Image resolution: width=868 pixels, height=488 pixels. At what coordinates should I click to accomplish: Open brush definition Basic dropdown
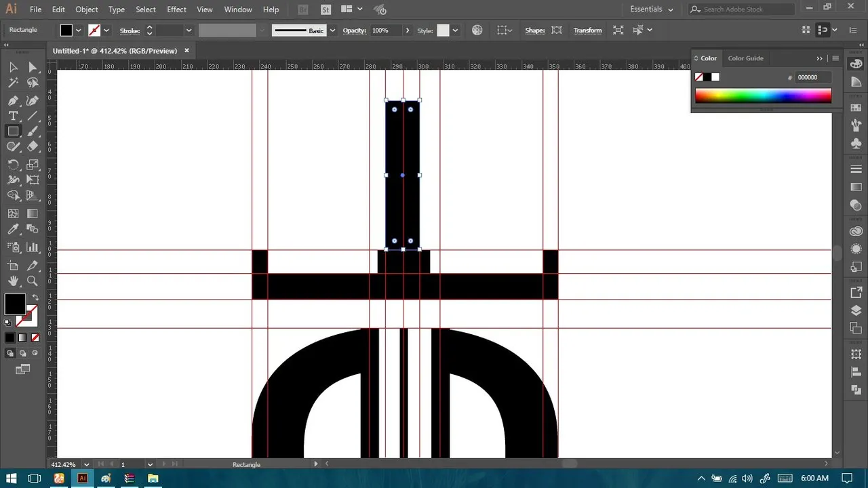332,30
